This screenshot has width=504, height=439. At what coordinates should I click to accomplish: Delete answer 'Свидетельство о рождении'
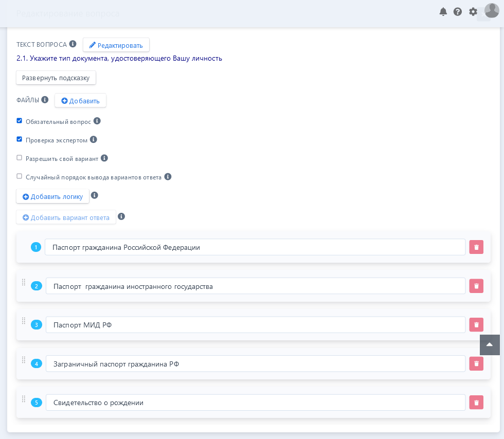point(476,403)
